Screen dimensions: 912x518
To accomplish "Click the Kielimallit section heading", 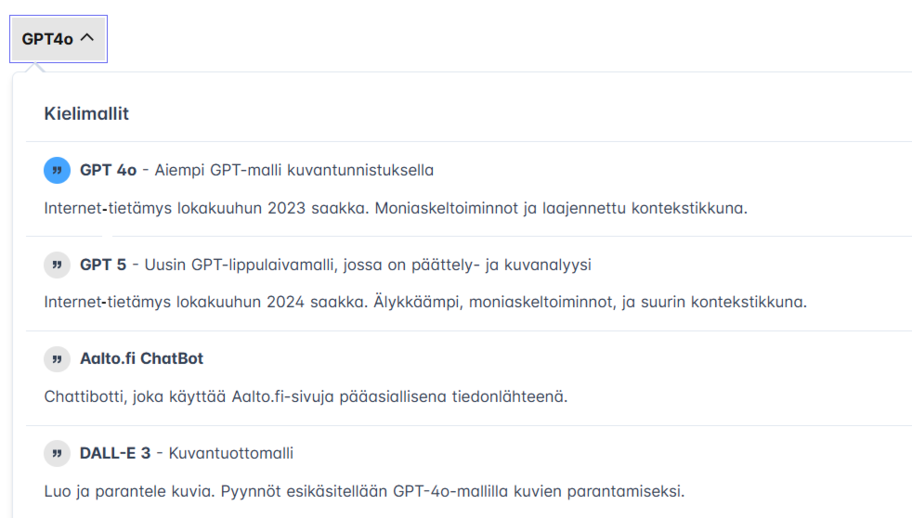I will (86, 114).
